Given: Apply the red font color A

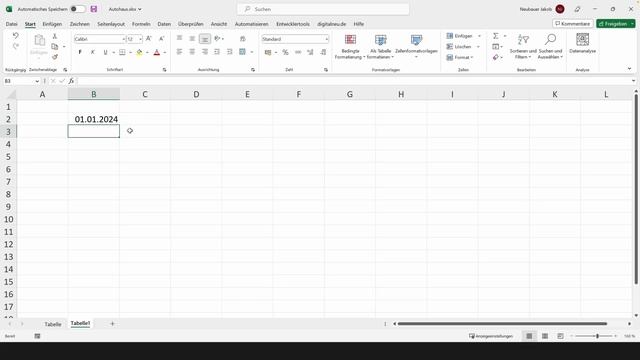Looking at the screenshot, I should [157, 52].
